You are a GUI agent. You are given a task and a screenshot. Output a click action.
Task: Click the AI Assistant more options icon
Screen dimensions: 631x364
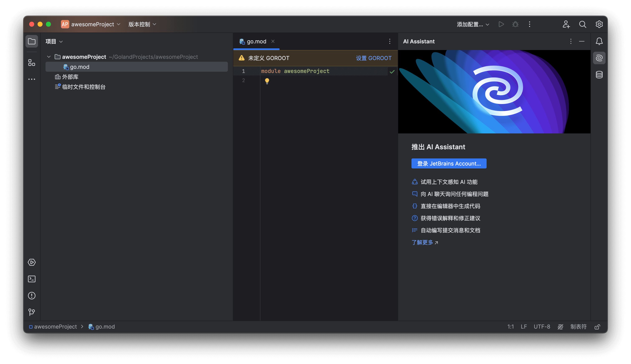coord(570,41)
